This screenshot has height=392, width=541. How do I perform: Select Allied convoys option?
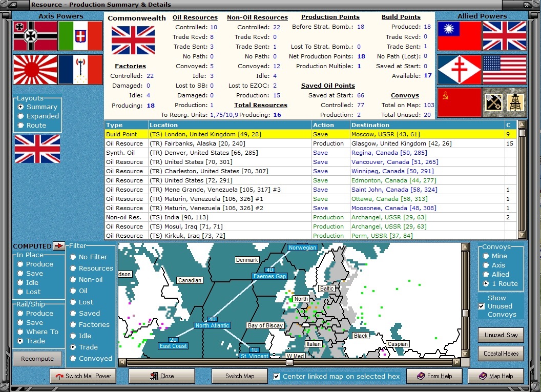pyautogui.click(x=496, y=274)
